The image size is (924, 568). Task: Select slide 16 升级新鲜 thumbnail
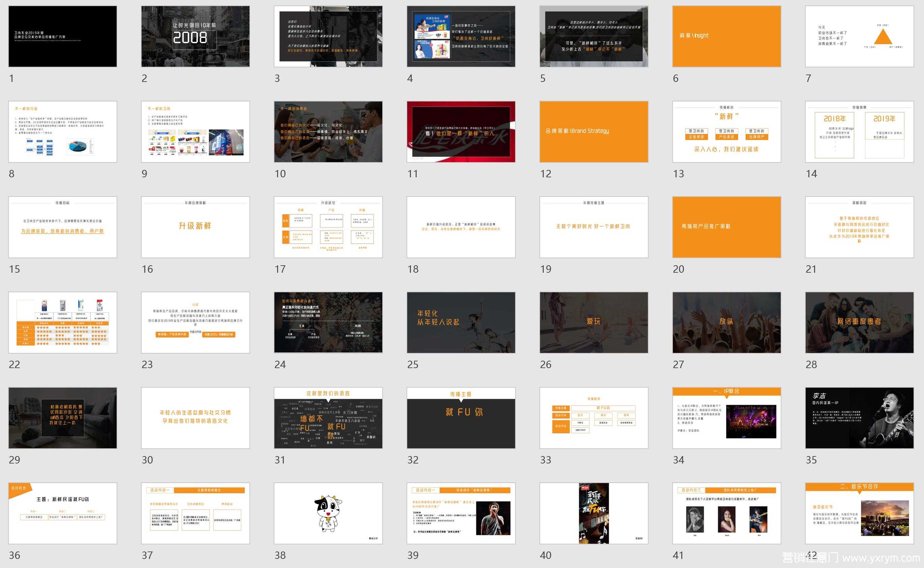[195, 227]
